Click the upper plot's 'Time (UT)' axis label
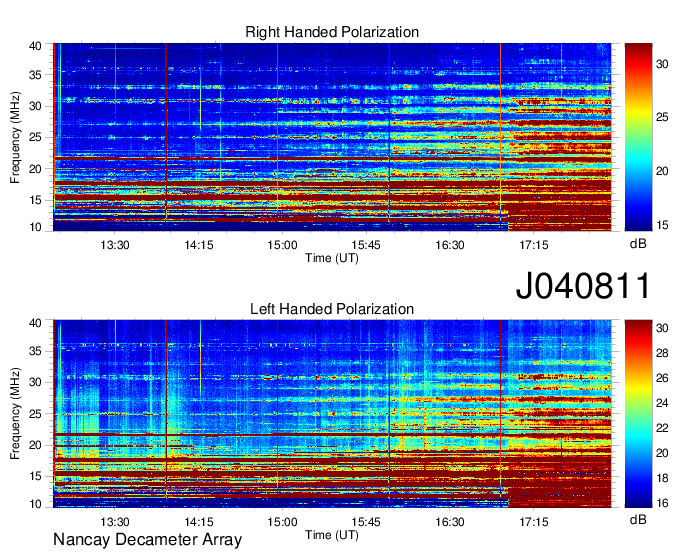The image size is (680, 552). click(x=332, y=258)
